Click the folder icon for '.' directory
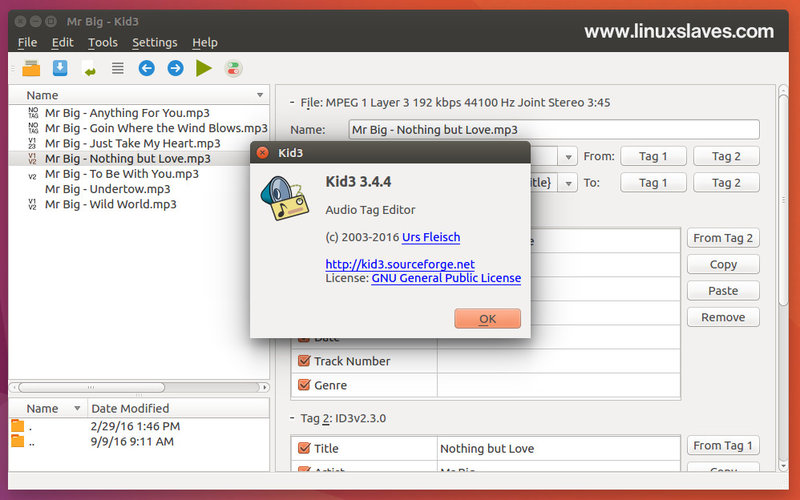 click(x=18, y=426)
